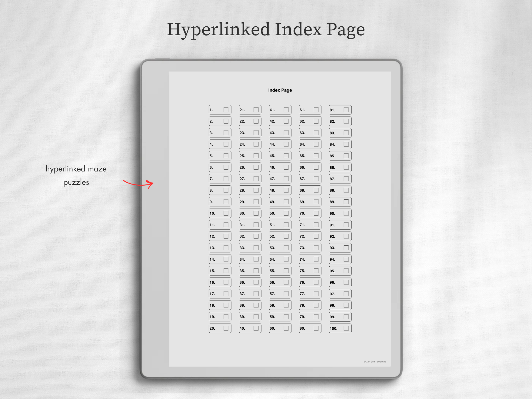
Task: Go to puzzle 26.
Action: click(x=250, y=167)
